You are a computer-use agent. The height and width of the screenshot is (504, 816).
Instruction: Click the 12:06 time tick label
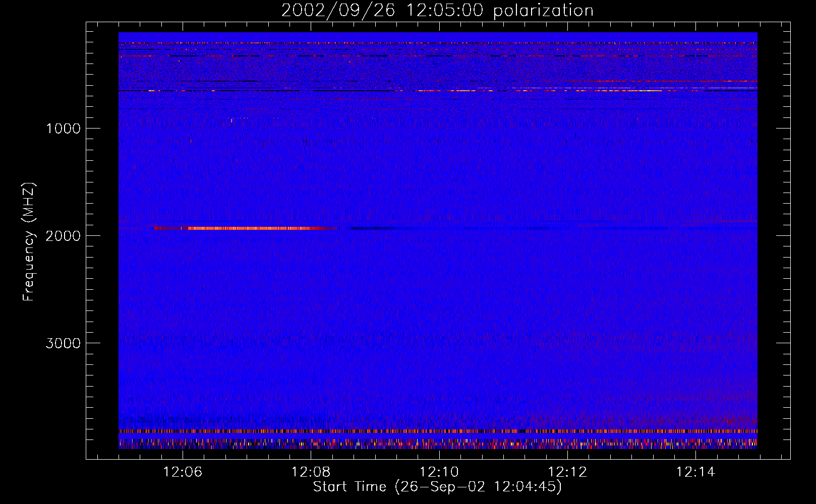coord(183,472)
